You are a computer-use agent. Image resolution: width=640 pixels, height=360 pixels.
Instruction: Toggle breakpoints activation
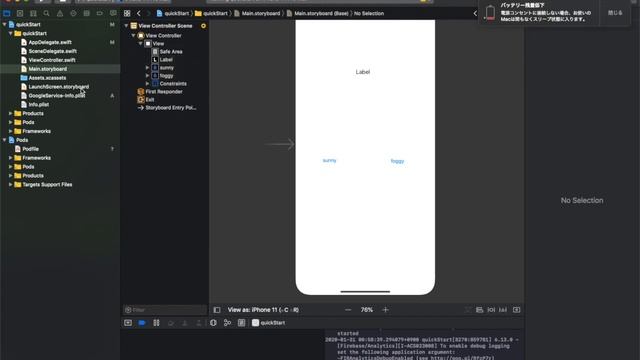click(142, 323)
